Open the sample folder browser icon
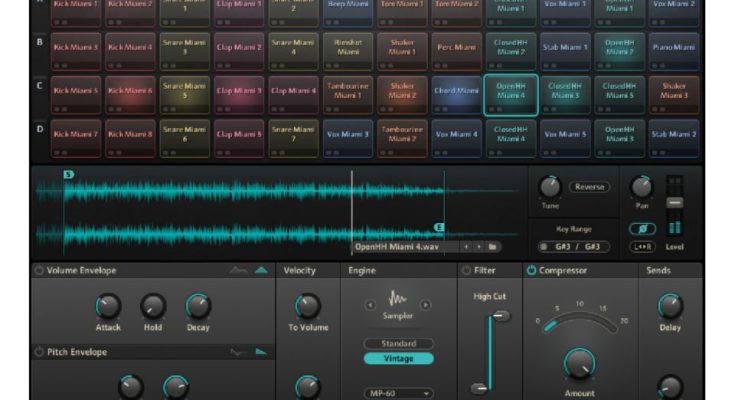The image size is (735, 400). [x=493, y=246]
